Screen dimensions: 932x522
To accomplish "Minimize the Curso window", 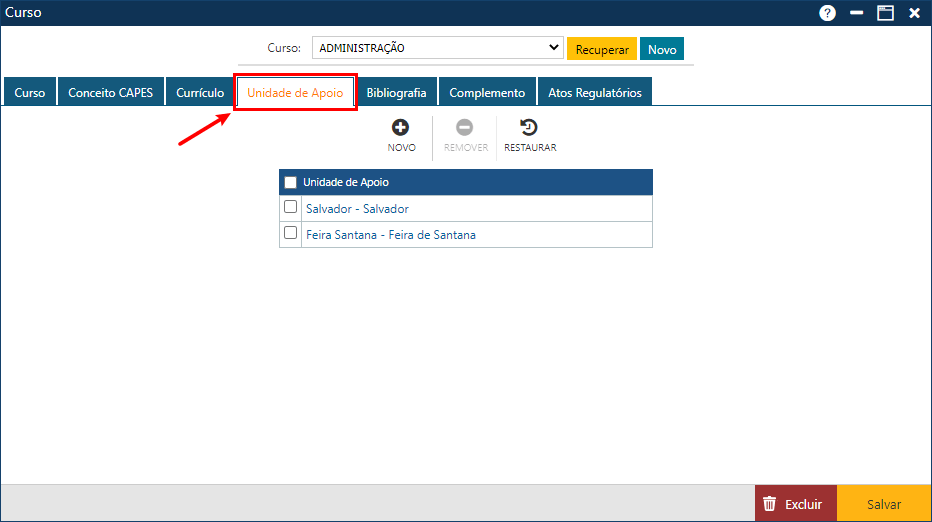I will pos(856,13).
